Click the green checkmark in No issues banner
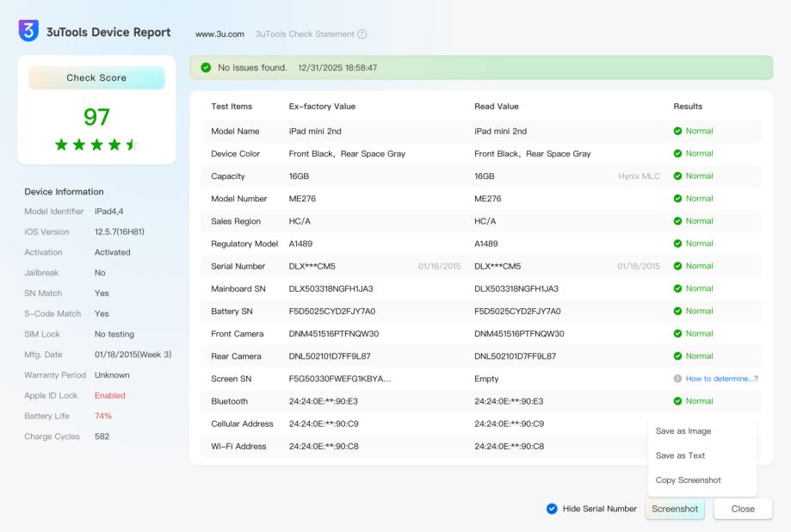The image size is (791, 532). (206, 67)
